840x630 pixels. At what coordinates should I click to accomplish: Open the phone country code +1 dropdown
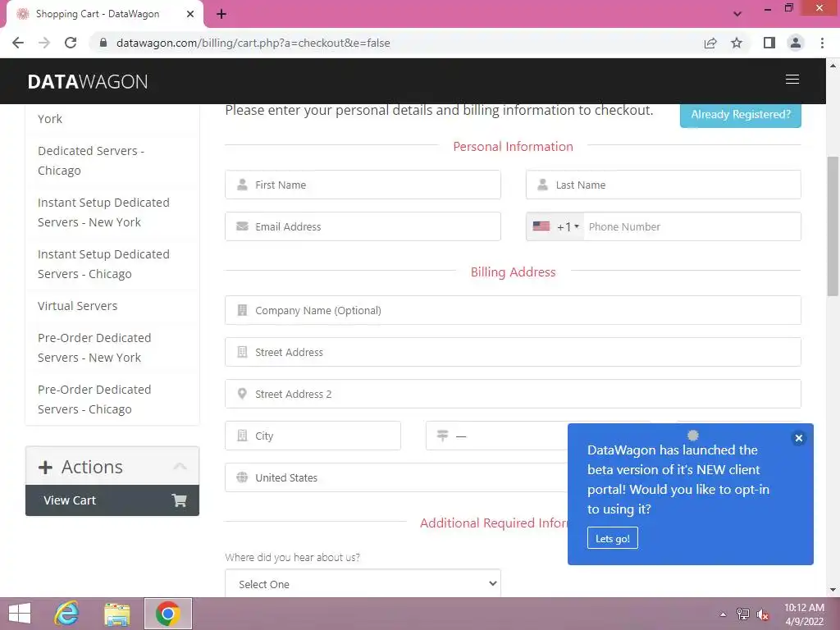click(555, 226)
